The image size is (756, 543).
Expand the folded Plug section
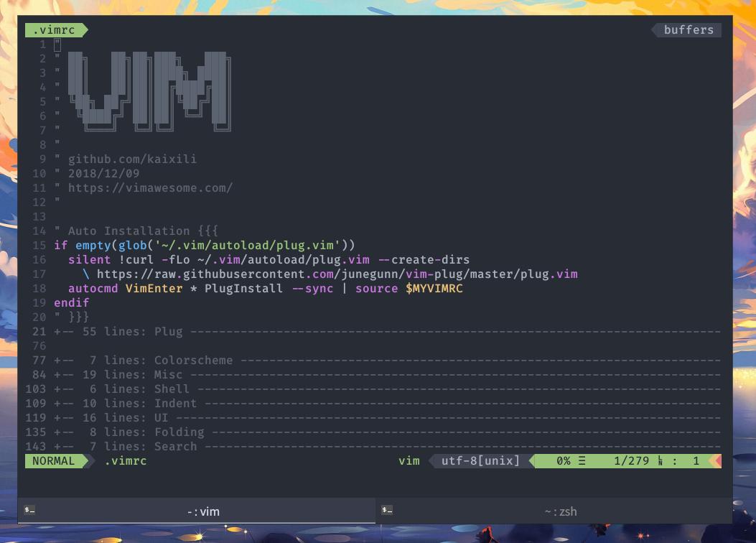(387, 332)
